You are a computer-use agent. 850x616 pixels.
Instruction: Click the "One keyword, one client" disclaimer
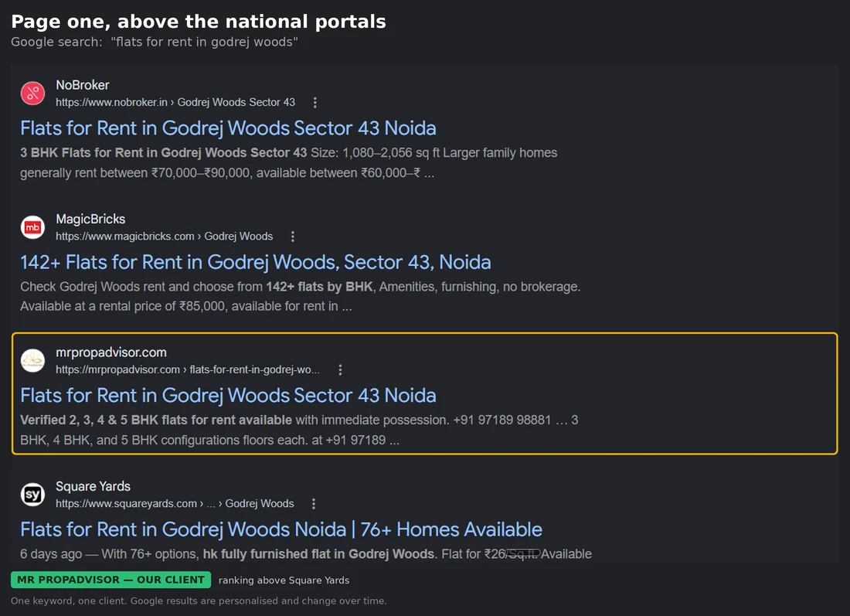[199, 601]
